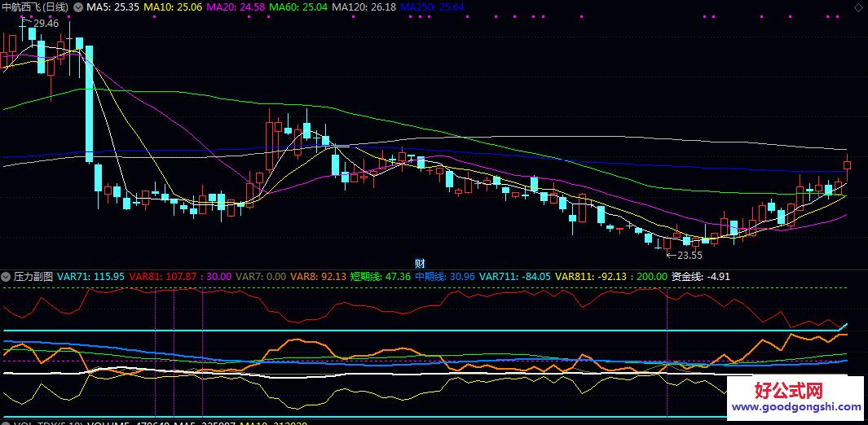The image size is (868, 425).
Task: Click the MA250: 25.64 label
Action: tap(432, 7)
